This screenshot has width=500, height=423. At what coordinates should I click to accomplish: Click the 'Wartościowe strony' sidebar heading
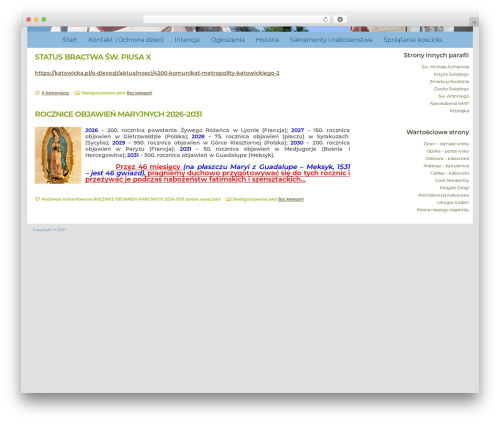pos(437,132)
